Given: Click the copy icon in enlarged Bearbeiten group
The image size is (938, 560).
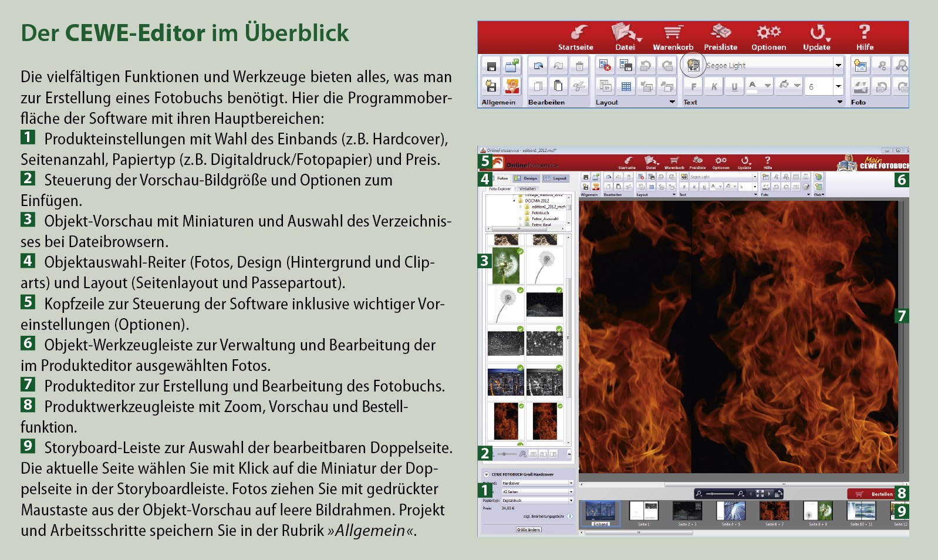Looking at the screenshot, I should (x=538, y=86).
